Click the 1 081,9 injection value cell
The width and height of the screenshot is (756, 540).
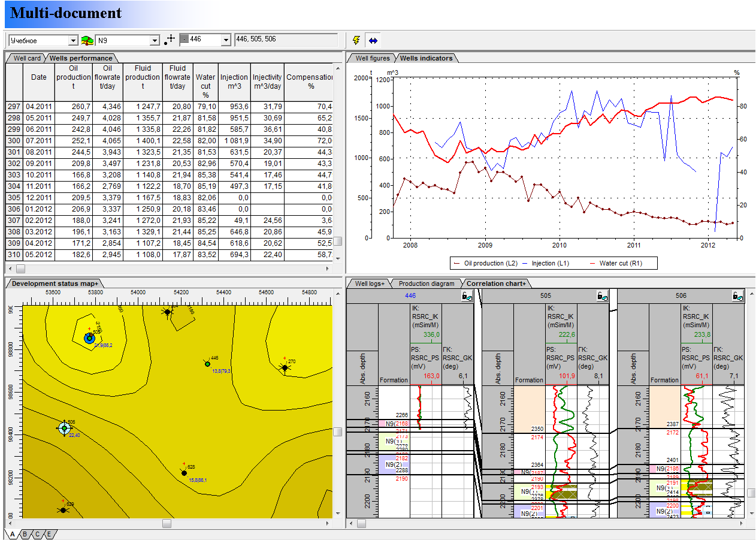coord(234,140)
